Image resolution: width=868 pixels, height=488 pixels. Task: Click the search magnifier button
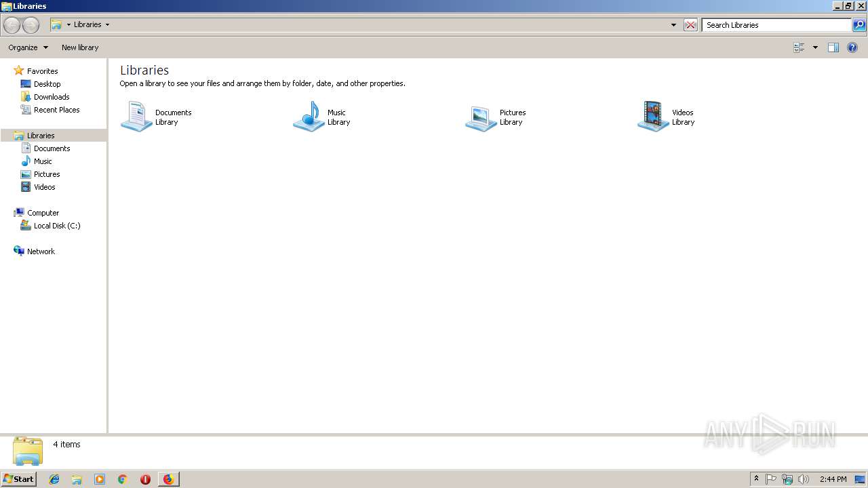point(859,25)
